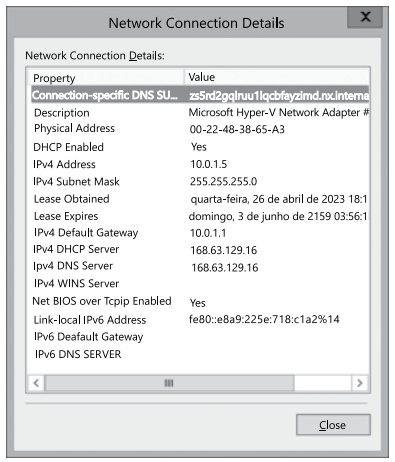
Task: Select the Physical Address property
Action: click(74, 128)
